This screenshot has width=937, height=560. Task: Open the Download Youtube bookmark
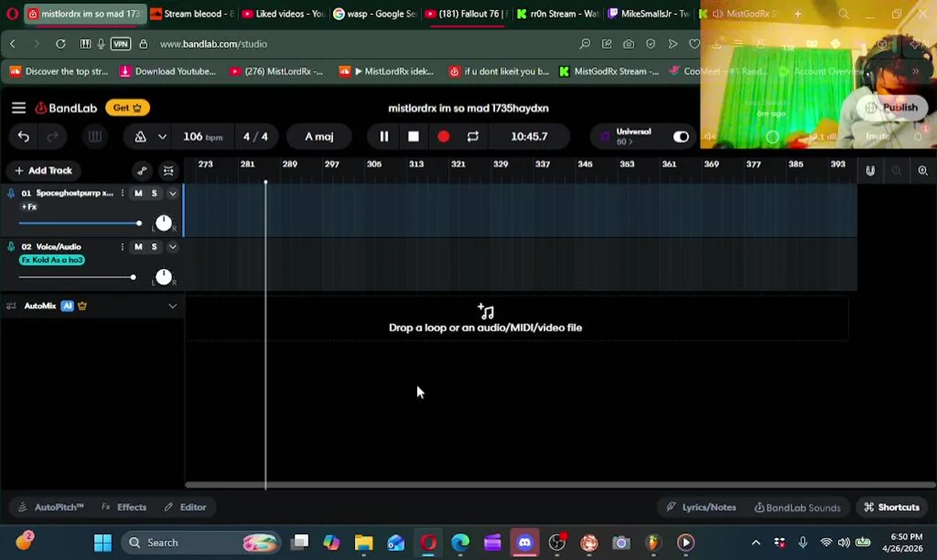point(168,72)
